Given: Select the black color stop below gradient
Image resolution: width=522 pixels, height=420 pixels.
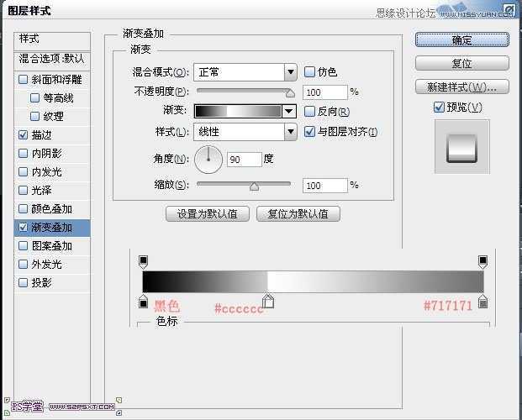Looking at the screenshot, I should coord(143,302).
